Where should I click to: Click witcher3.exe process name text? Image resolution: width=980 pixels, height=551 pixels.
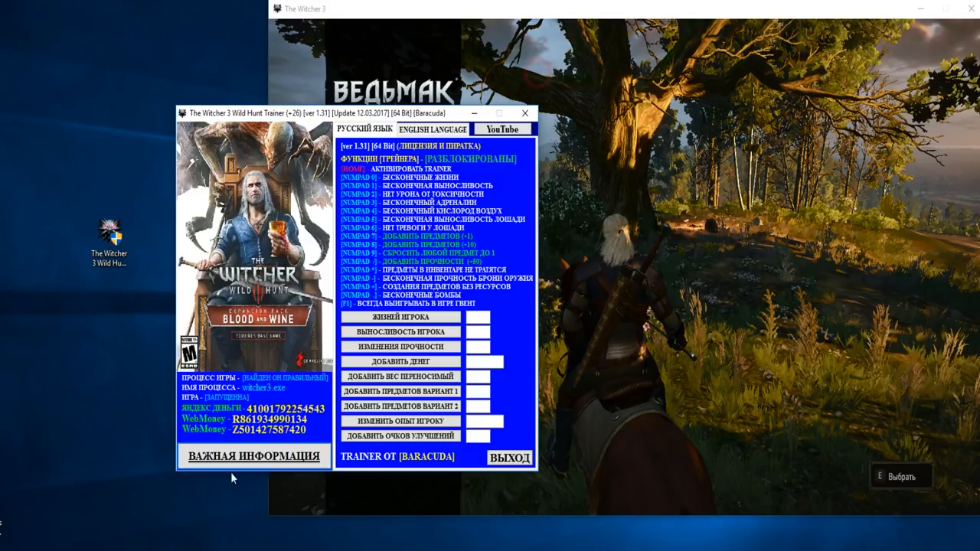pyautogui.click(x=263, y=387)
